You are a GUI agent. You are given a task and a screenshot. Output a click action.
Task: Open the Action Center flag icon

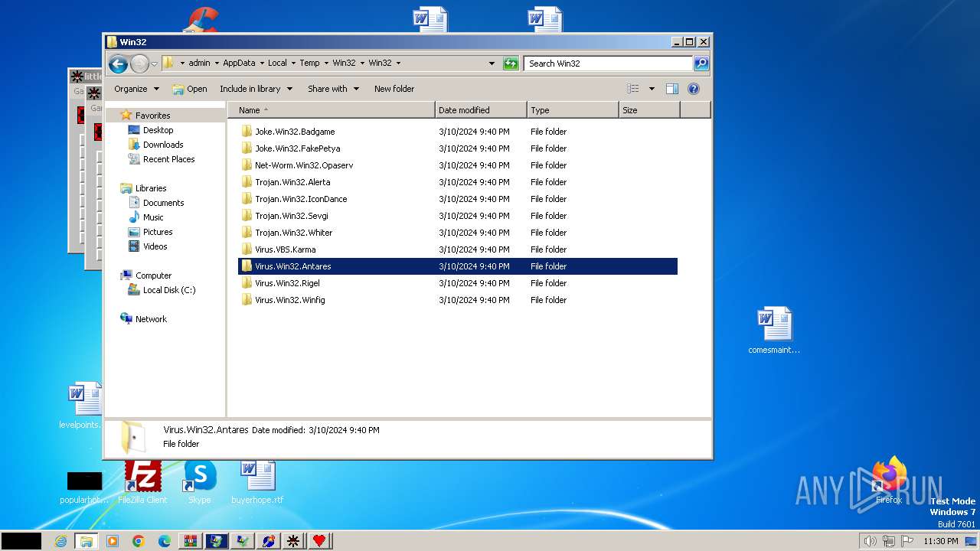[x=908, y=541]
